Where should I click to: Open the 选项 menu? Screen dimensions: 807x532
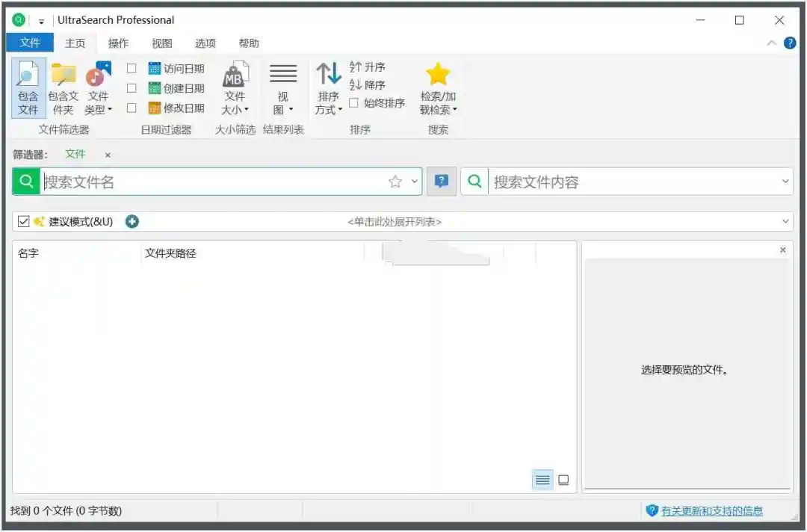click(205, 43)
